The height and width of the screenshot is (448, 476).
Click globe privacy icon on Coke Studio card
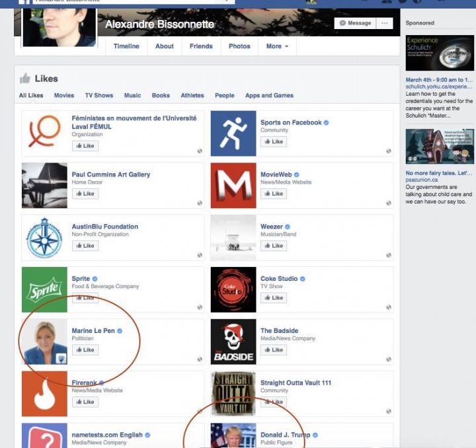click(389, 307)
